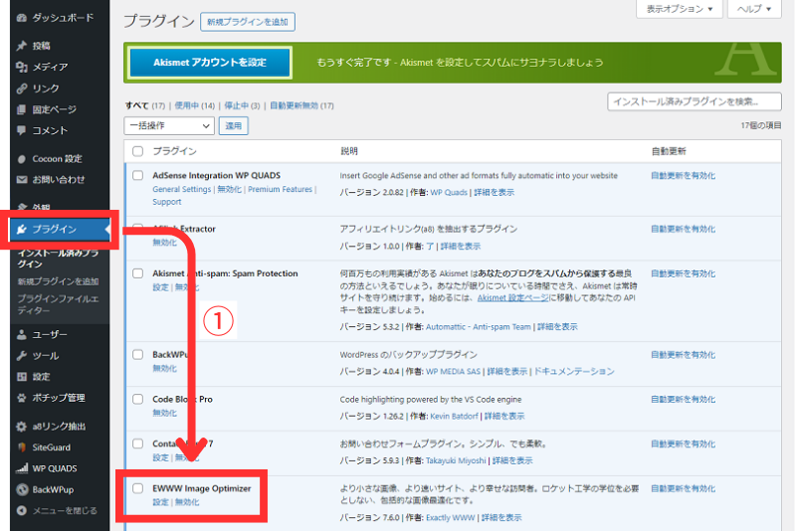Click the Plugins plug icon

(21, 229)
